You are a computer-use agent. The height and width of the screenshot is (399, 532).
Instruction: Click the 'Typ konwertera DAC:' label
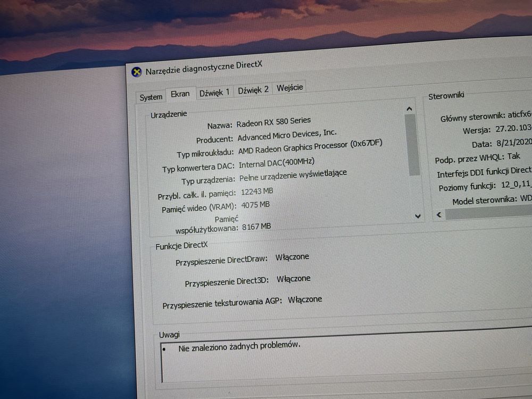click(198, 168)
